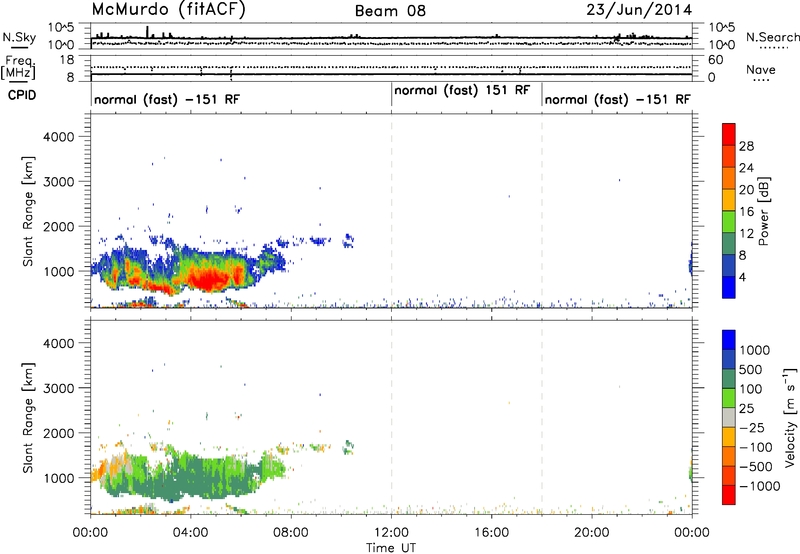Viewport: 800px width, 554px height.
Task: Click the bright blue bottom power colorbar segment
Action: point(729,288)
